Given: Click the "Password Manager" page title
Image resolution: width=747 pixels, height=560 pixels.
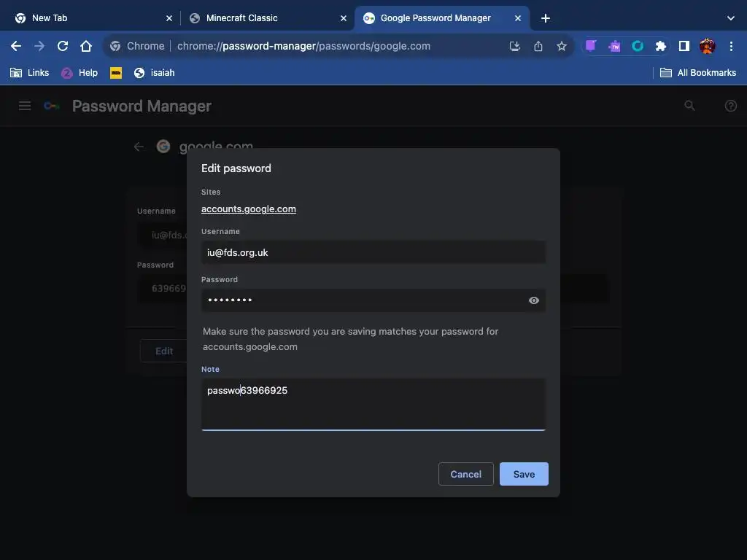Looking at the screenshot, I should [142, 106].
